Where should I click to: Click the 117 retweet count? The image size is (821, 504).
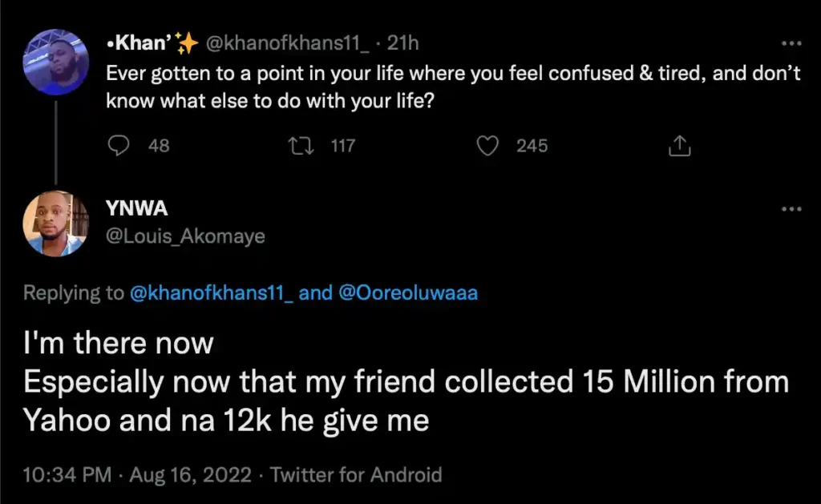pos(342,145)
